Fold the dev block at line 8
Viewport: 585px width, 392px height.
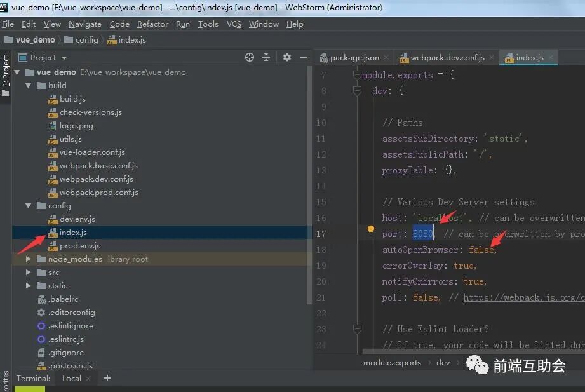(x=357, y=91)
